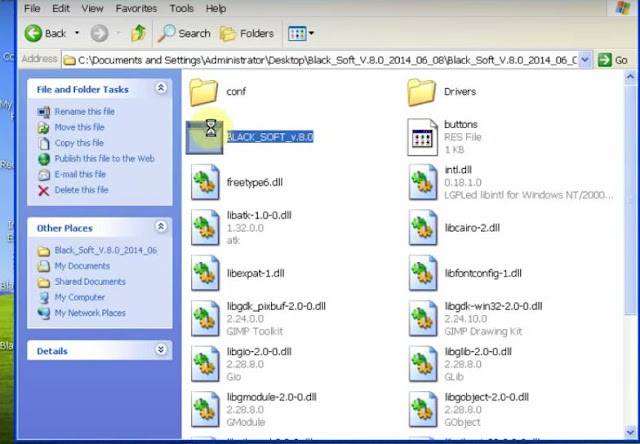This screenshot has width=640, height=444.
Task: Open the Edit menu
Action: coord(60,8)
